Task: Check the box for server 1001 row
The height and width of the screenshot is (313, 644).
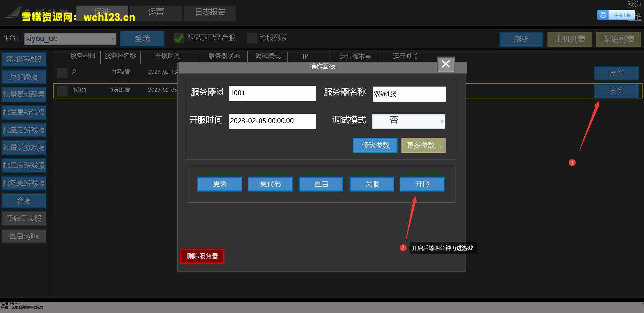Action: [x=62, y=91]
